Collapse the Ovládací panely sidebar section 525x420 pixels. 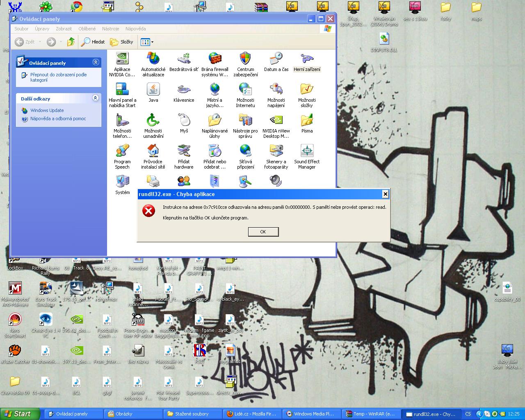pos(96,62)
